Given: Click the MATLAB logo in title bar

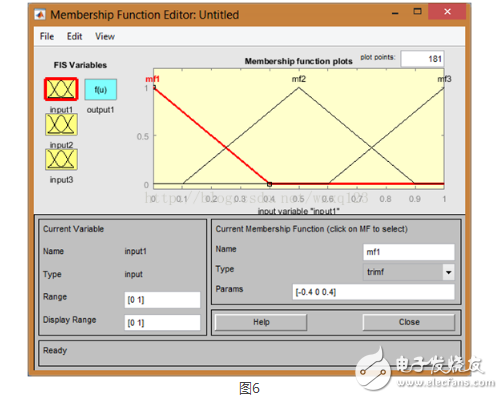Looking at the screenshot, I should click(40, 15).
